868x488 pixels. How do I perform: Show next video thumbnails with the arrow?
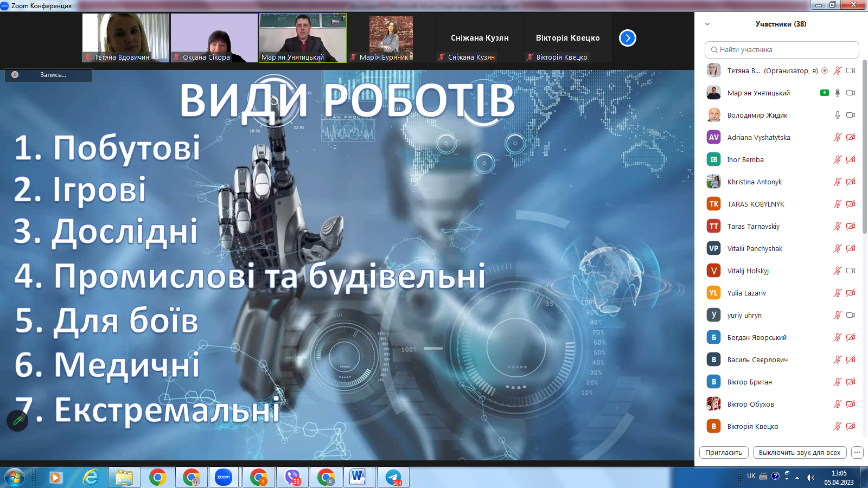click(628, 38)
